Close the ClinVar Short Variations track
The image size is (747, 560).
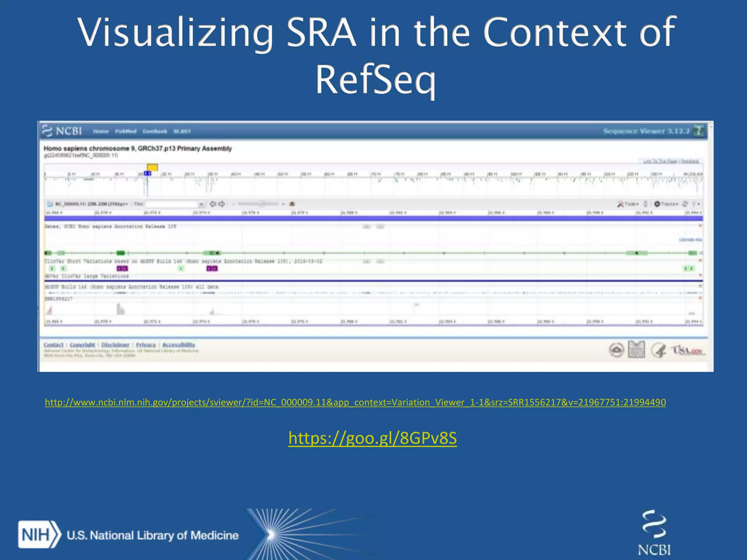pos(700,261)
